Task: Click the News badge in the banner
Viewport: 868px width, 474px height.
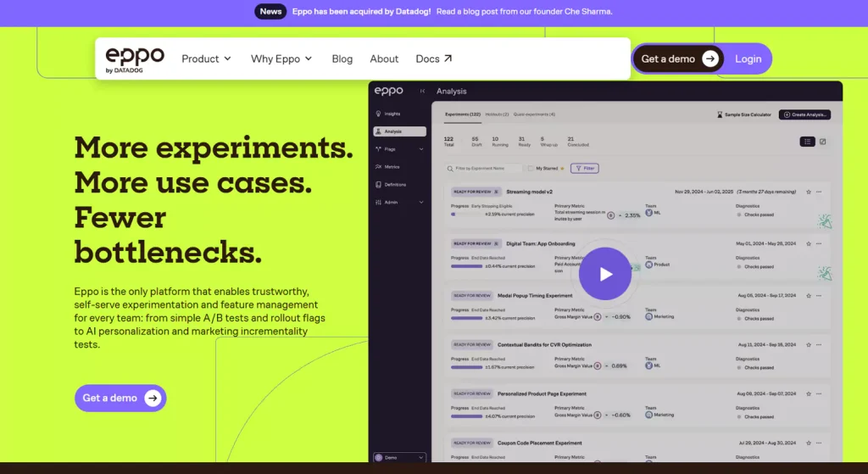Action: (x=270, y=12)
